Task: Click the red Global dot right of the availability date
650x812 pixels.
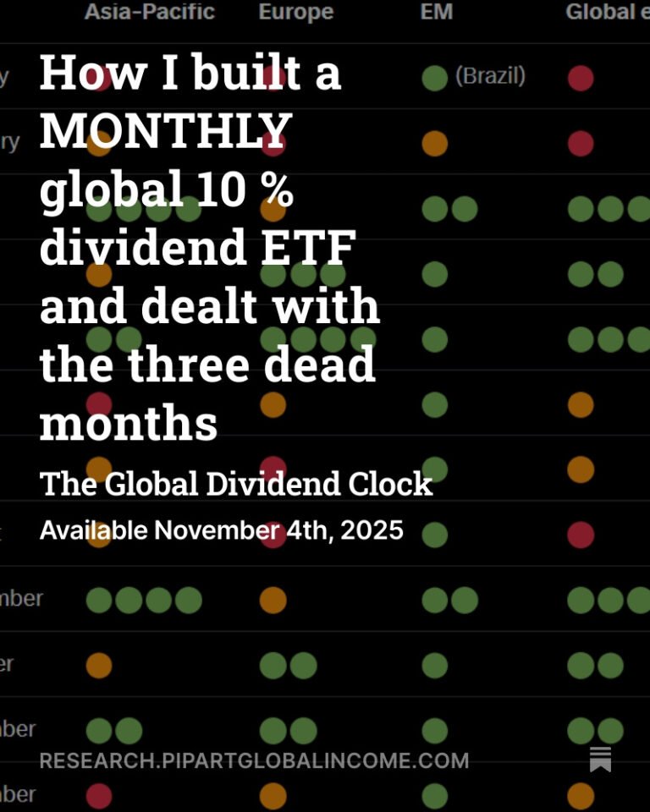Action: [581, 535]
